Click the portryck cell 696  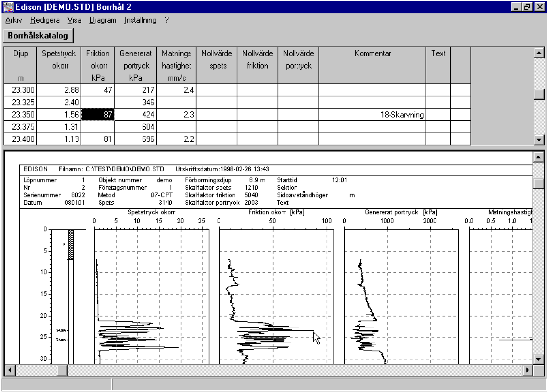(135, 139)
